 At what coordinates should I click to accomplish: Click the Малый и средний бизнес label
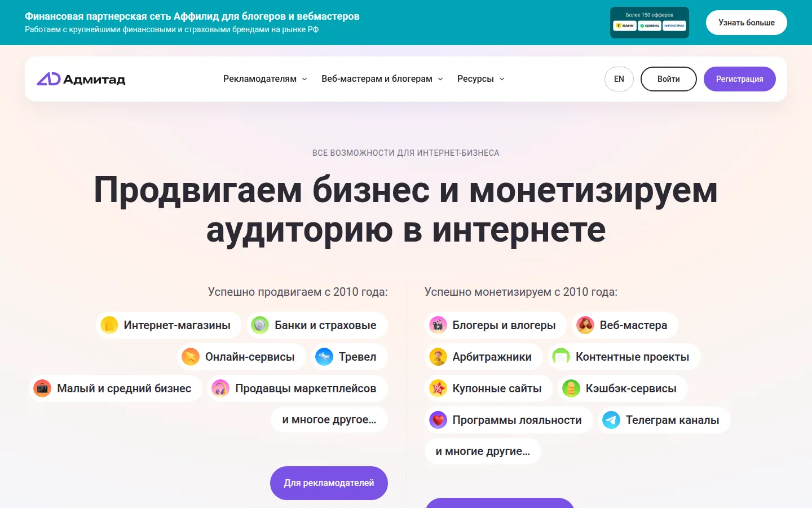pos(124,388)
